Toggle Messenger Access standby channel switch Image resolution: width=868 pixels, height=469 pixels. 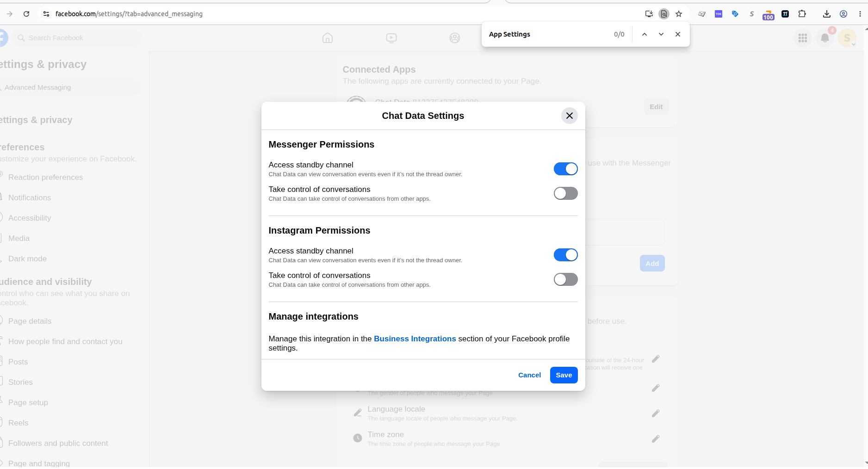point(565,169)
